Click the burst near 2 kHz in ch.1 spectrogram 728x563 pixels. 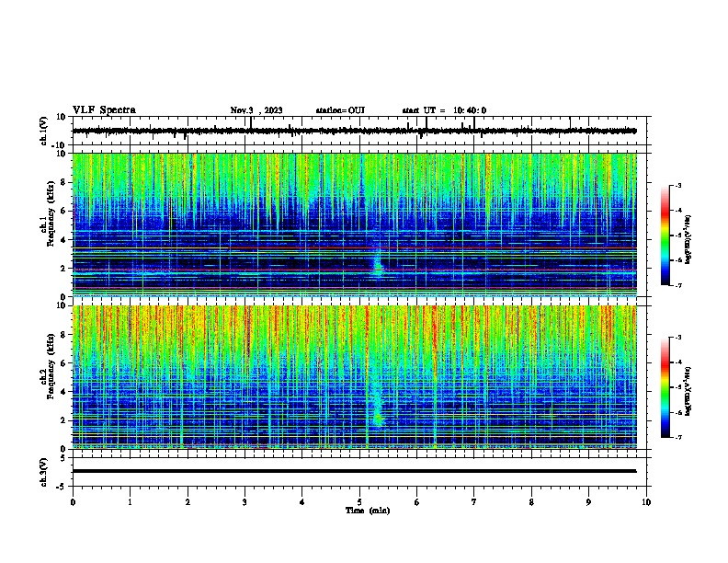(378, 264)
